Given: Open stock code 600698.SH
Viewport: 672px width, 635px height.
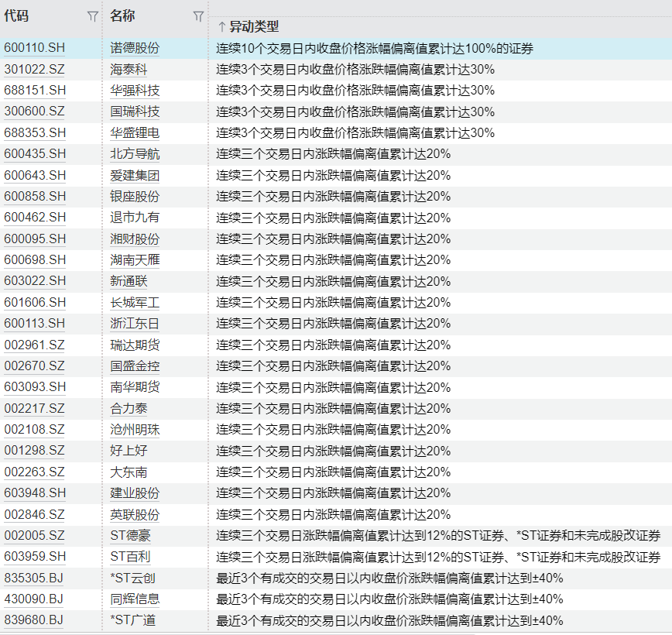Looking at the screenshot, I should (35, 260).
